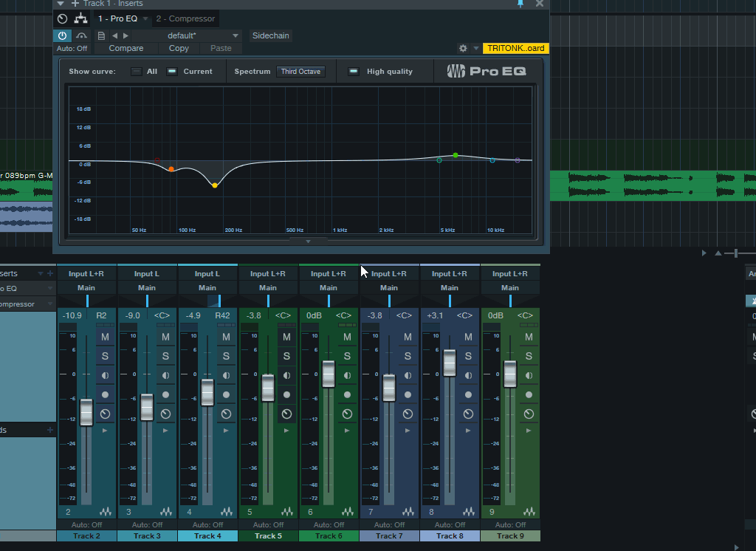
Task: Click the round clock icon on Track 9 channel
Action: click(x=529, y=414)
